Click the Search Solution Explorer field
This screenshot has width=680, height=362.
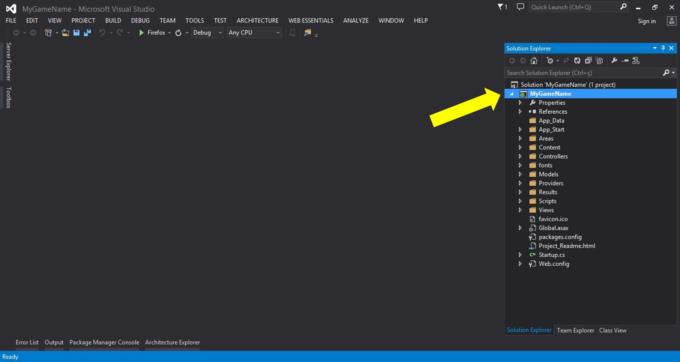click(x=583, y=73)
